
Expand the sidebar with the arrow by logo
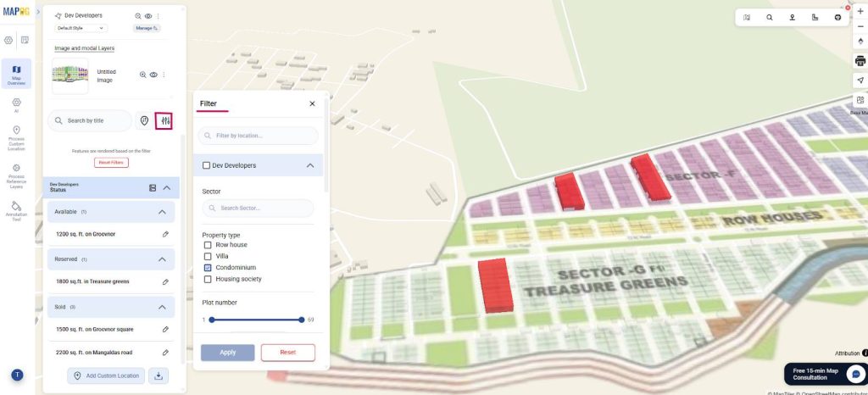coord(38,12)
